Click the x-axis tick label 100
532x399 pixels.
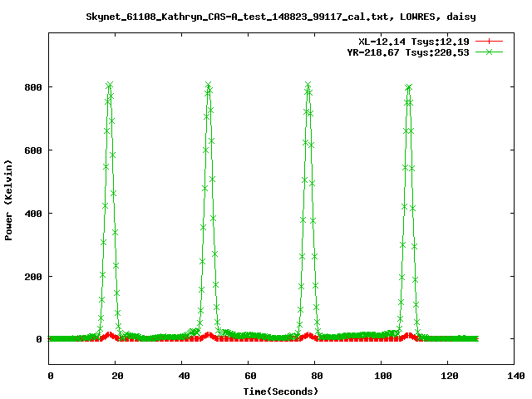tap(383, 376)
